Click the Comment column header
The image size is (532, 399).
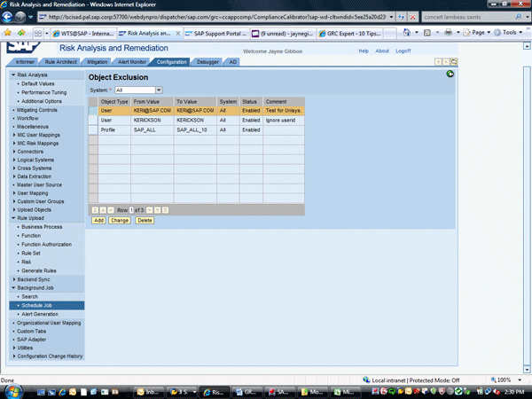284,101
